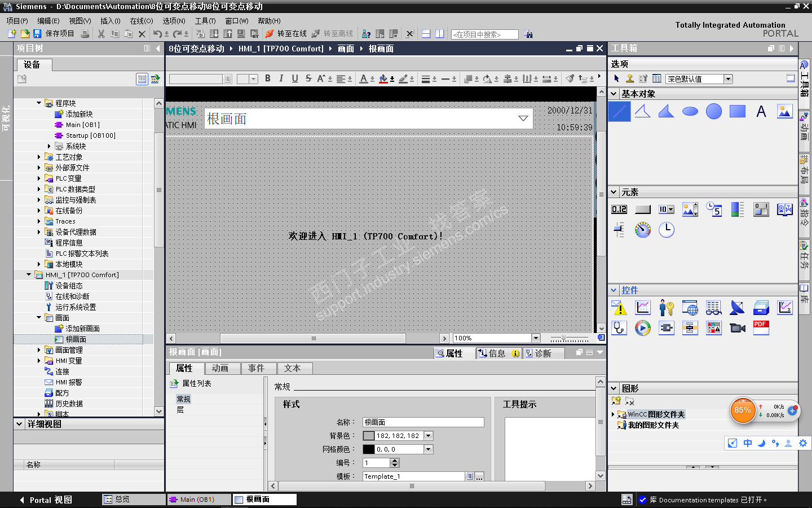Collapse the 控件 section in toolbox
The image size is (812, 508).
click(614, 290)
